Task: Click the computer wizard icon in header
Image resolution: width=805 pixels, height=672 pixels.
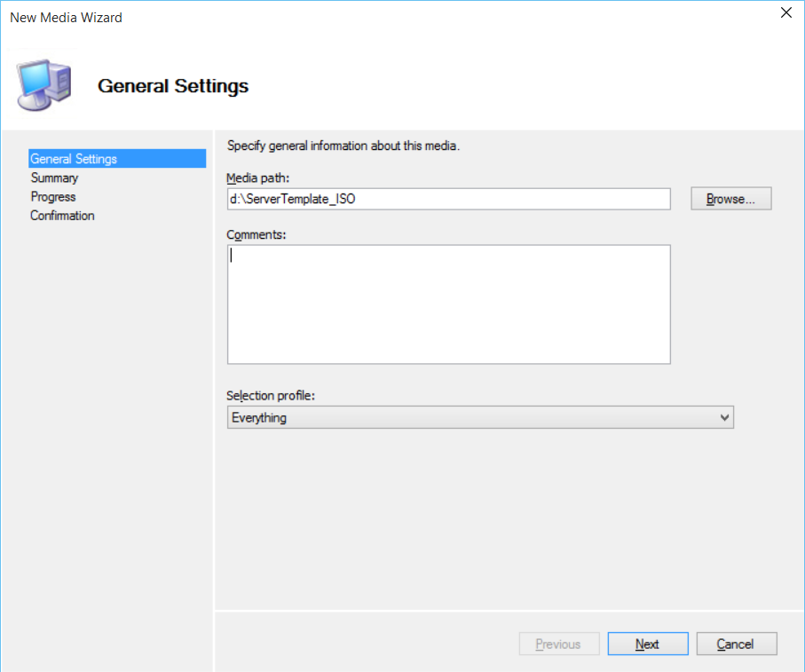Action: click(x=43, y=85)
